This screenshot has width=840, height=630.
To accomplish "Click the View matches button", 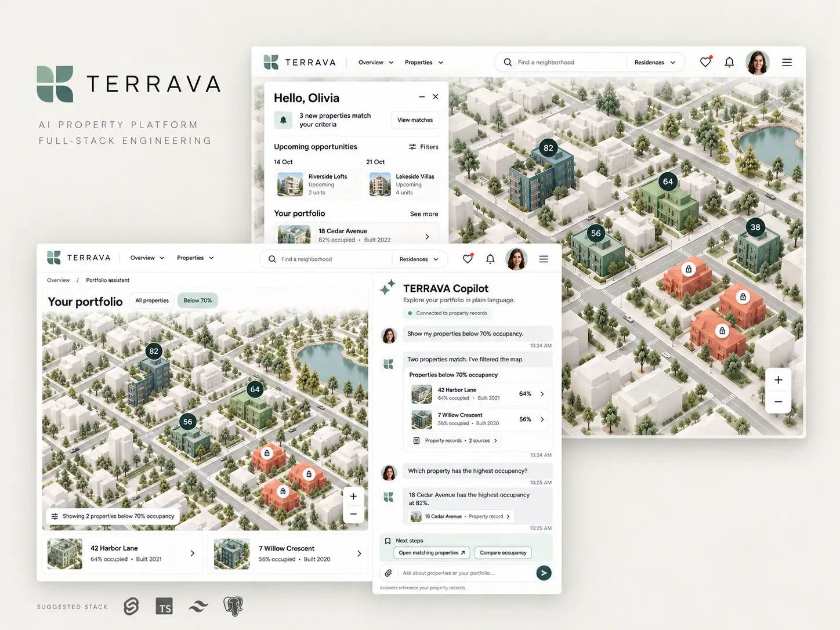I will tap(415, 120).
